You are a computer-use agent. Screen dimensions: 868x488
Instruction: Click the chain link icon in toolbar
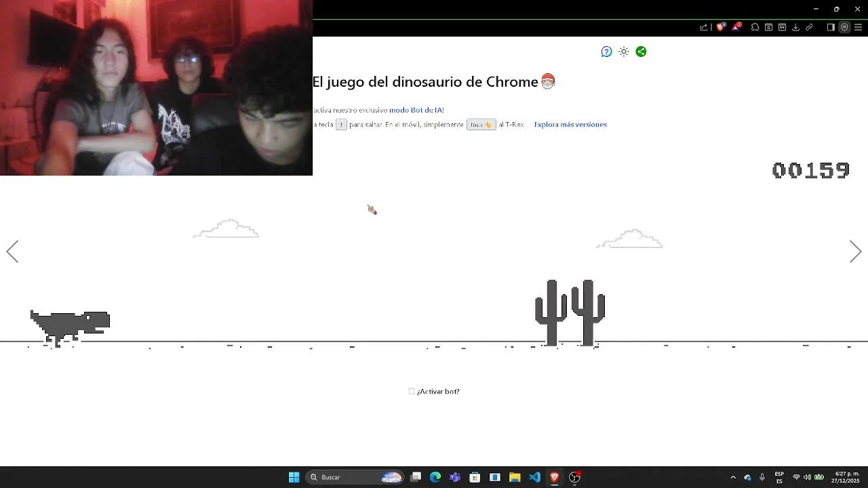(x=809, y=27)
